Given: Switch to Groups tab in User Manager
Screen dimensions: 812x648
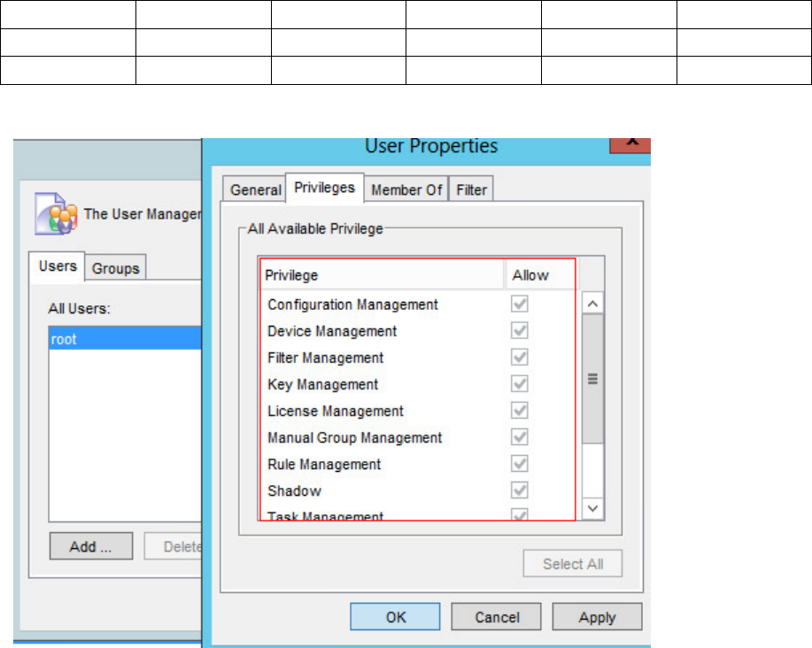Looking at the screenshot, I should tap(115, 268).
